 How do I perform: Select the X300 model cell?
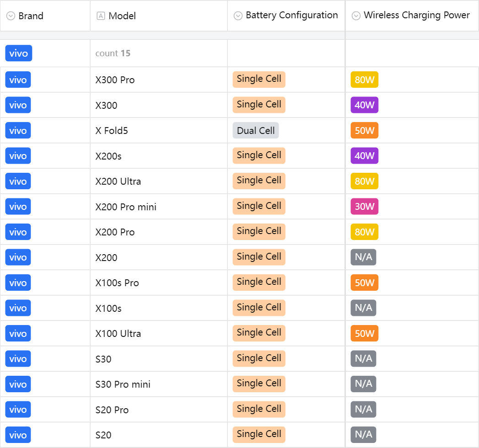(x=159, y=105)
